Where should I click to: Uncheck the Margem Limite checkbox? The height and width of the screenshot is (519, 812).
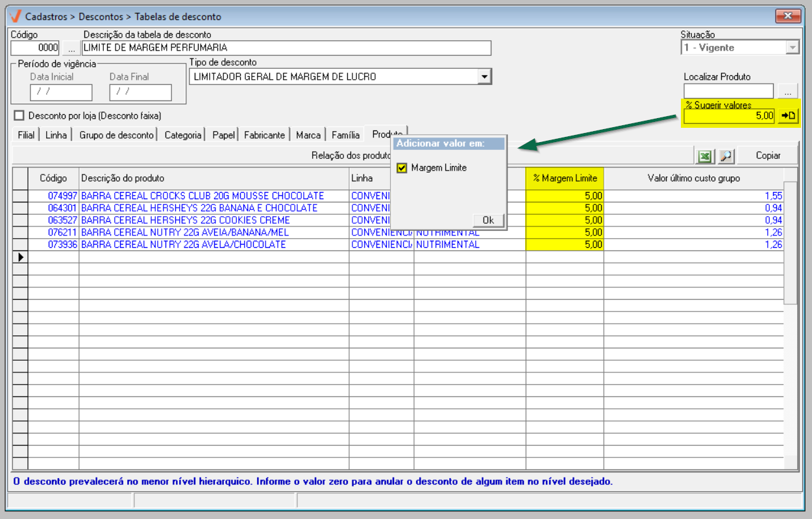click(x=402, y=168)
